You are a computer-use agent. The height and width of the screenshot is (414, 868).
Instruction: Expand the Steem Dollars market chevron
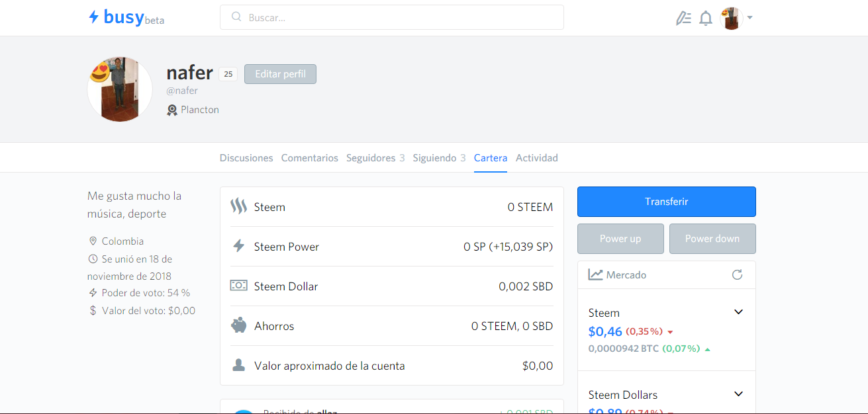739,394
